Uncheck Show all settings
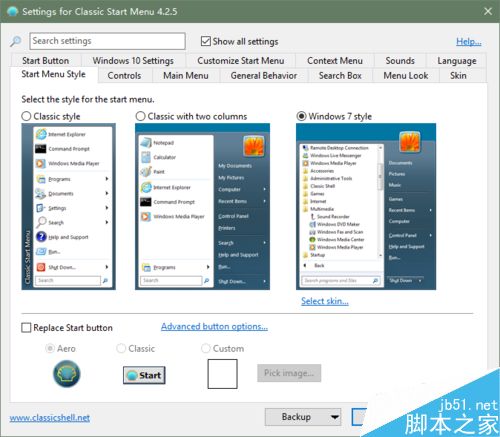The width and height of the screenshot is (500, 437). coord(206,41)
